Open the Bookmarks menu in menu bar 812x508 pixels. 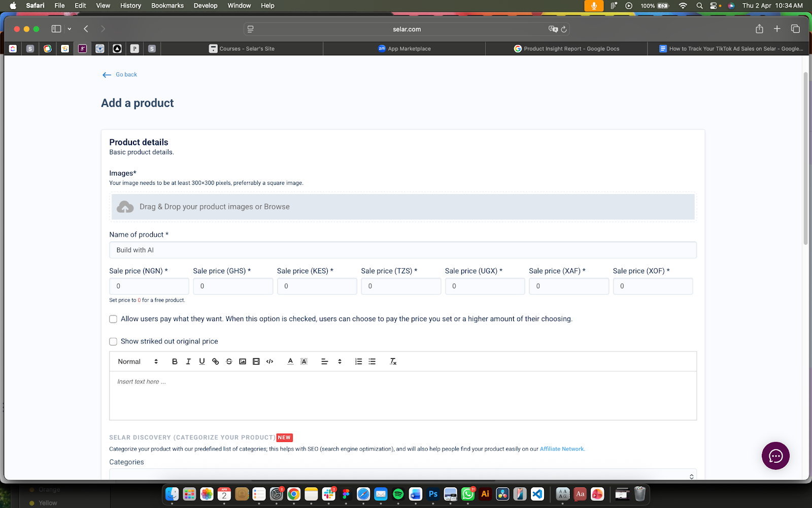point(167,6)
